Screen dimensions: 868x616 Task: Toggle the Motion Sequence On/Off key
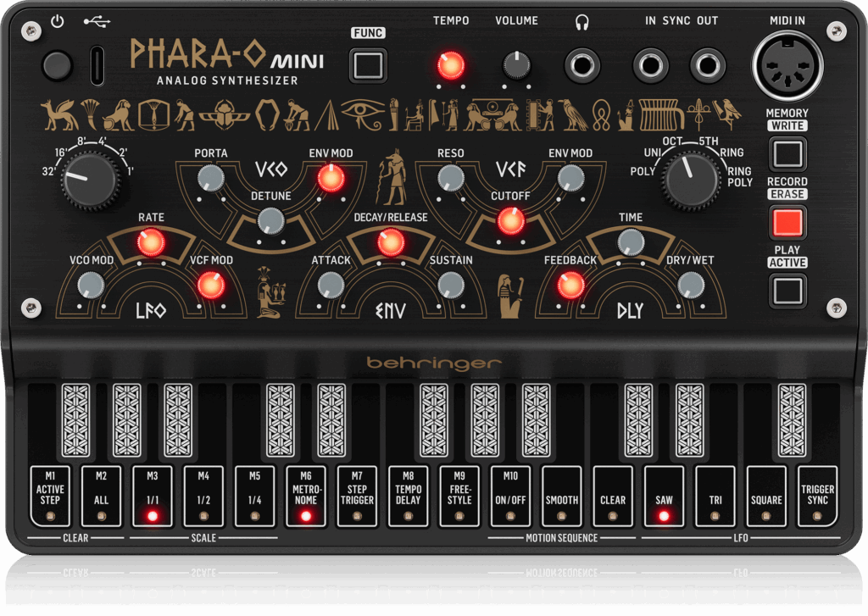(x=510, y=496)
